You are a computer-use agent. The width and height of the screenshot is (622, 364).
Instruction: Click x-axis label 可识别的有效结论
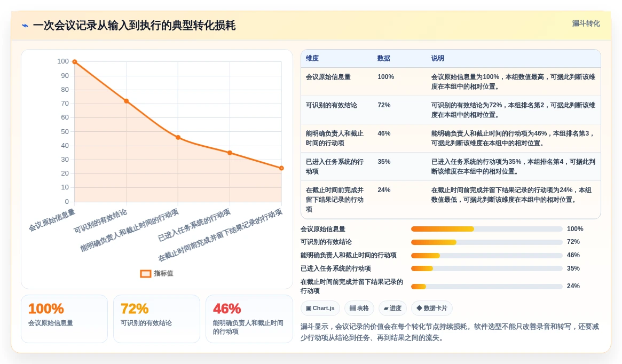100,221
